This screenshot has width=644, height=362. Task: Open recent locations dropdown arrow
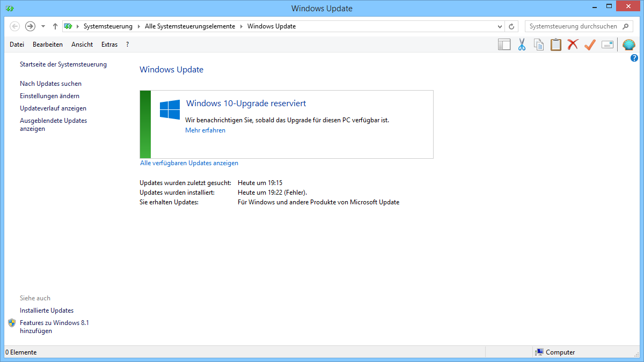[43, 26]
